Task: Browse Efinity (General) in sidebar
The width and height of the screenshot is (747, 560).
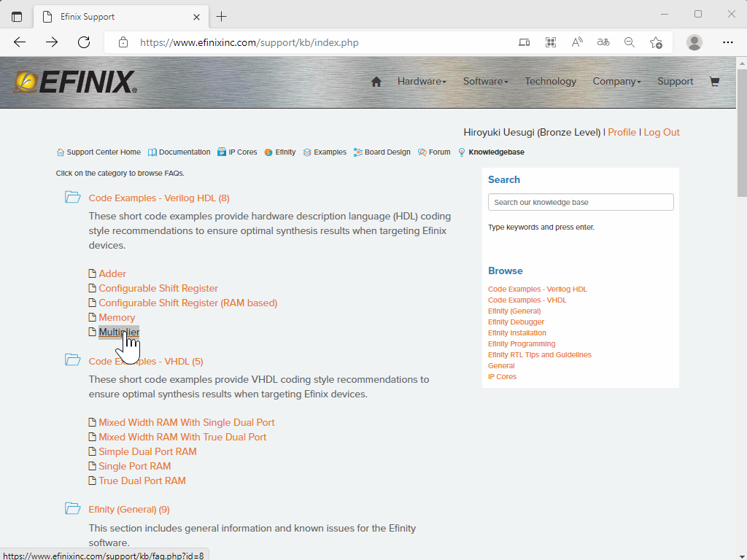Action: (x=514, y=311)
